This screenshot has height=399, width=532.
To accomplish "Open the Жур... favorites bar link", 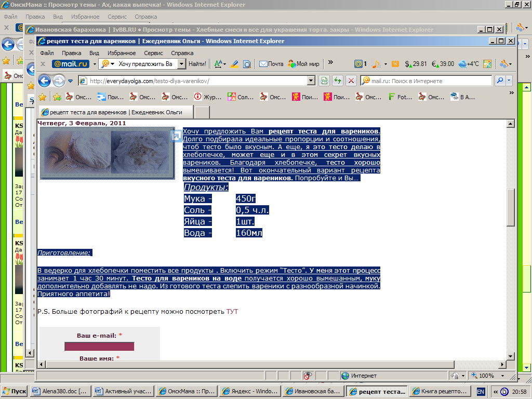I will pos(208,97).
